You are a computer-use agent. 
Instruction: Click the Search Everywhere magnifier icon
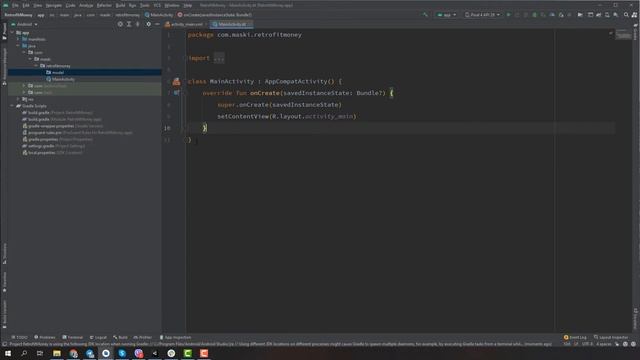(626, 15)
